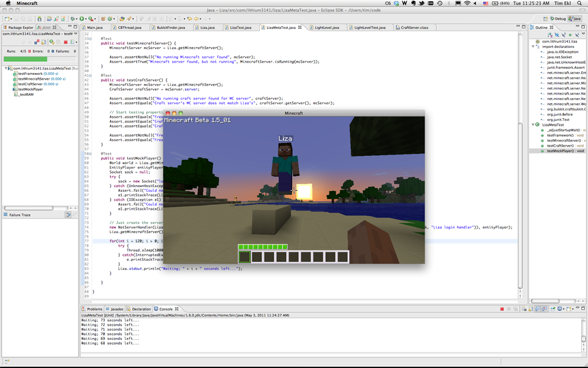The width and height of the screenshot is (588, 368).
Task: Toggle Show Console When Standard Out Changes
Action: pyautogui.click(x=537, y=309)
